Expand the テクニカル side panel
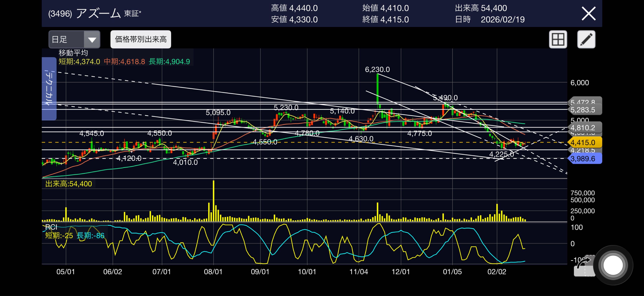644x296 pixels. click(49, 89)
